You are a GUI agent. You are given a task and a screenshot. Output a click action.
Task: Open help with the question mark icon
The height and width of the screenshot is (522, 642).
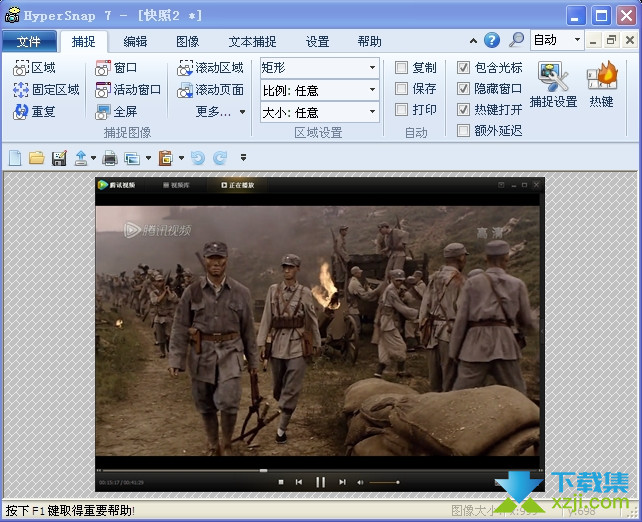(x=492, y=40)
